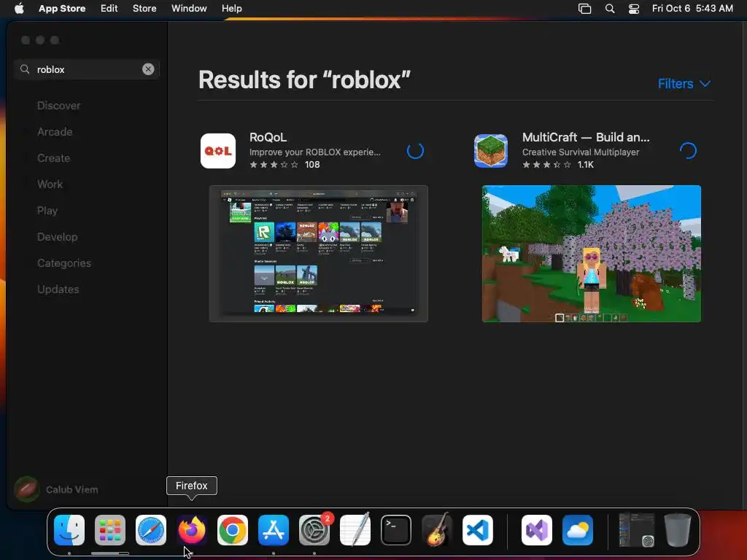Open the RoQoL screenshot preview
The image size is (747, 560).
click(x=319, y=254)
